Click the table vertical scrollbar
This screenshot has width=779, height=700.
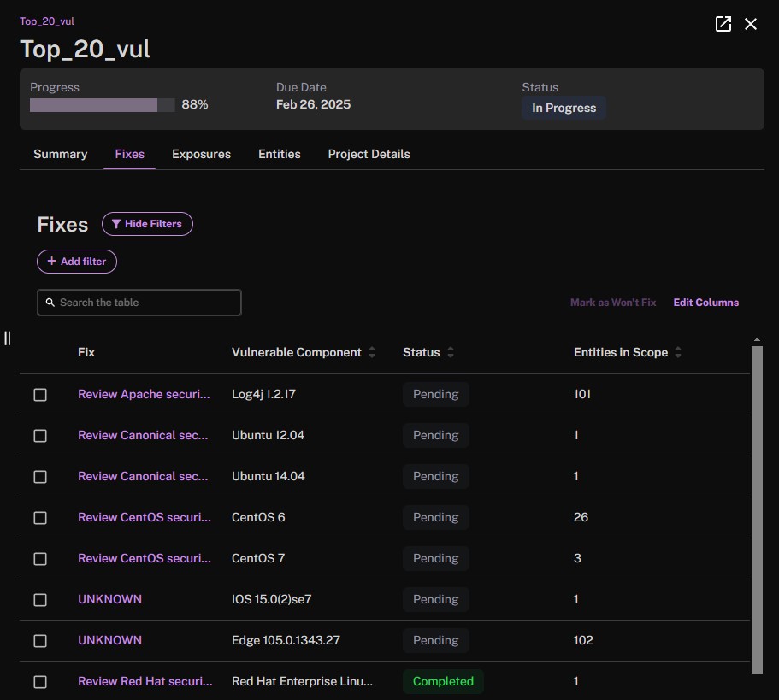click(x=757, y=510)
